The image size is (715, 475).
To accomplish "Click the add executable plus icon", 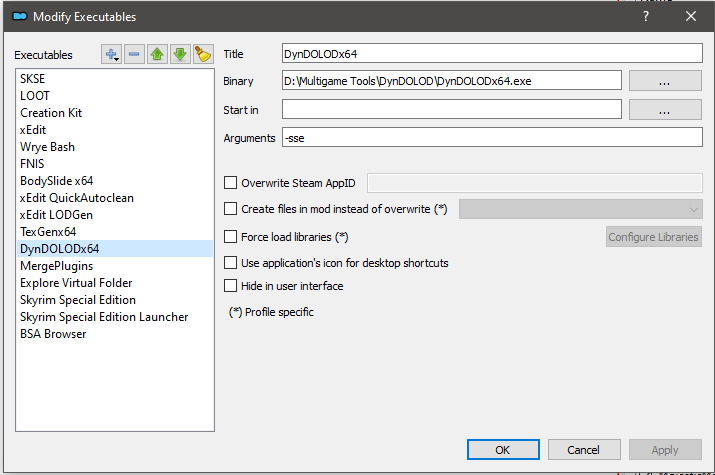I will click(112, 54).
